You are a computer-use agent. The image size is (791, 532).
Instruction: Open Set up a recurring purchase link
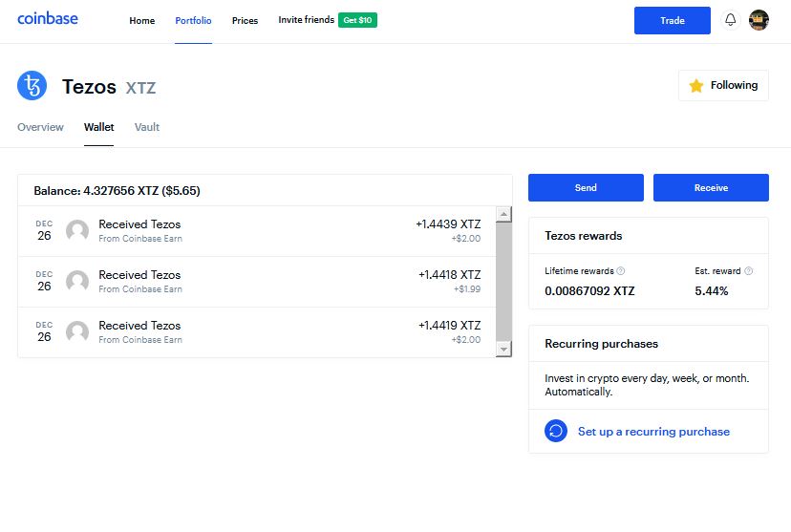[653, 432]
